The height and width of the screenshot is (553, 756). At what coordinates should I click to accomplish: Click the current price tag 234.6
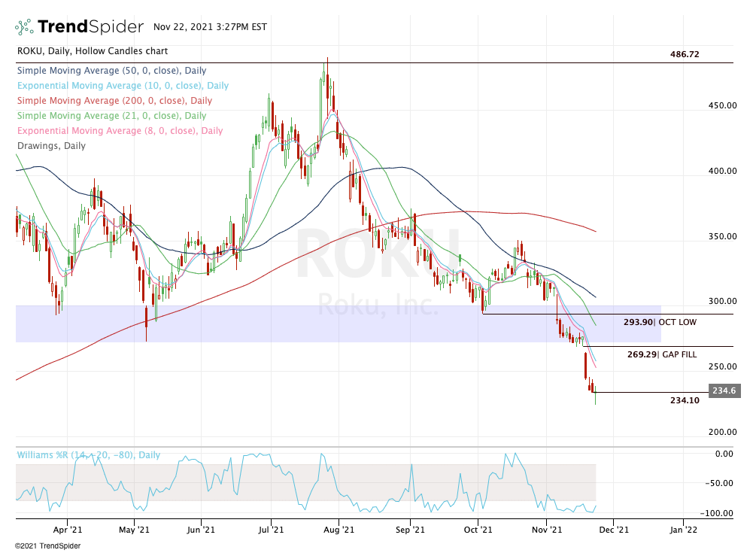(x=724, y=390)
